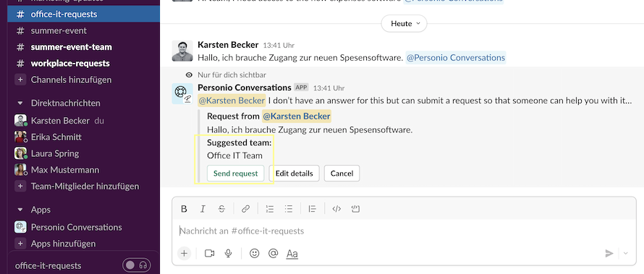Collapse the Direktnachrichten section
This screenshot has height=274, width=644.
[20, 103]
